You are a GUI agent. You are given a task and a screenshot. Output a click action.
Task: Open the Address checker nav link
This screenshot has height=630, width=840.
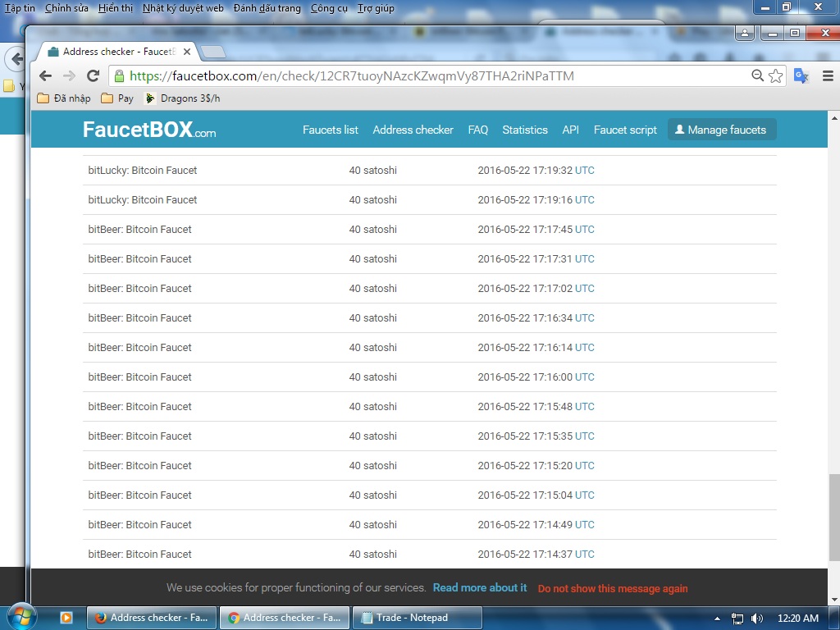coord(413,130)
